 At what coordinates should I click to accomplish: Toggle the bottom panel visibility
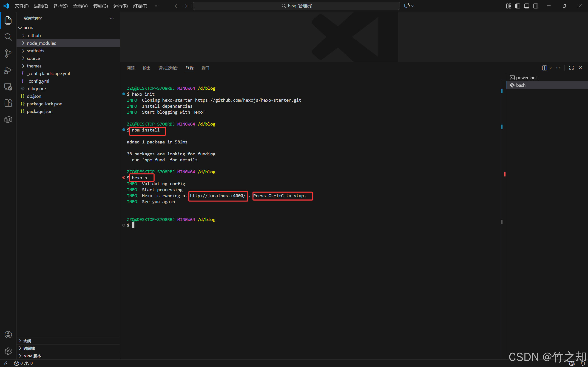(x=526, y=6)
